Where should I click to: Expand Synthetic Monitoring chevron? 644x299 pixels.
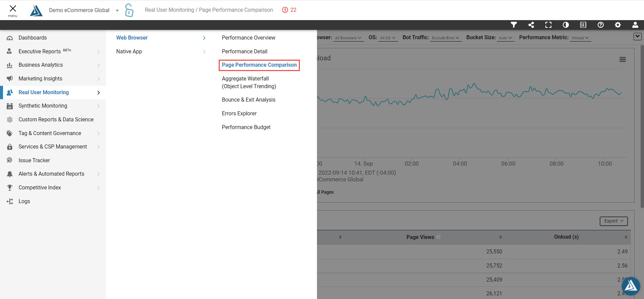(99, 106)
